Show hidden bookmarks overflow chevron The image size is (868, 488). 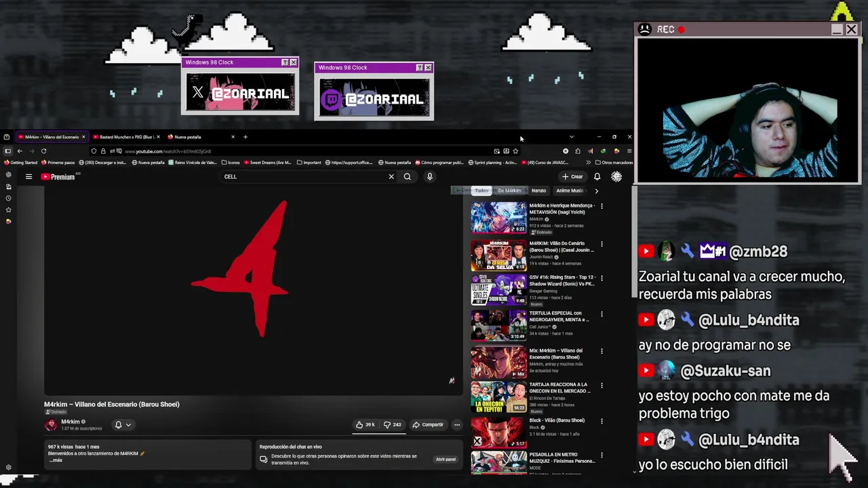click(x=588, y=163)
